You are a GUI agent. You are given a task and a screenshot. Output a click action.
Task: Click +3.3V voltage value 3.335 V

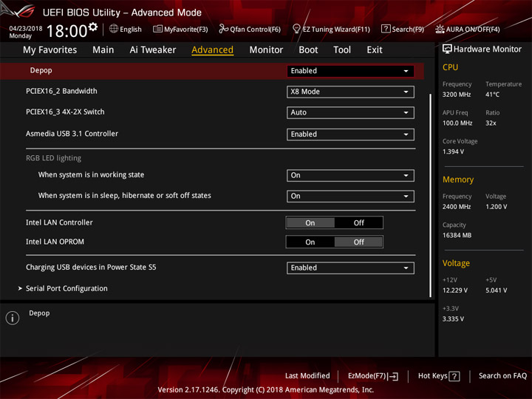click(453, 319)
